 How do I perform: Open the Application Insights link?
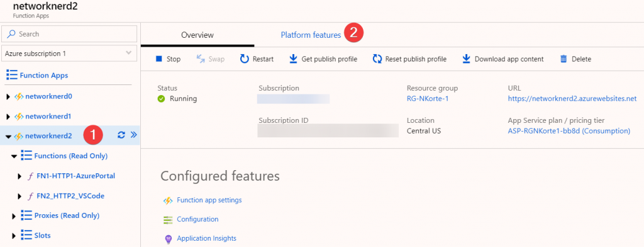pos(206,238)
